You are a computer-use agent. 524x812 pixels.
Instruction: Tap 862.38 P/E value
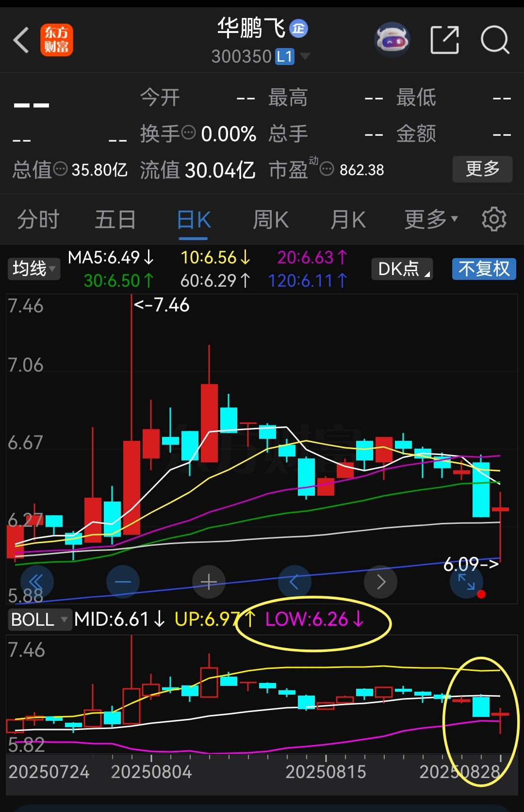362,170
